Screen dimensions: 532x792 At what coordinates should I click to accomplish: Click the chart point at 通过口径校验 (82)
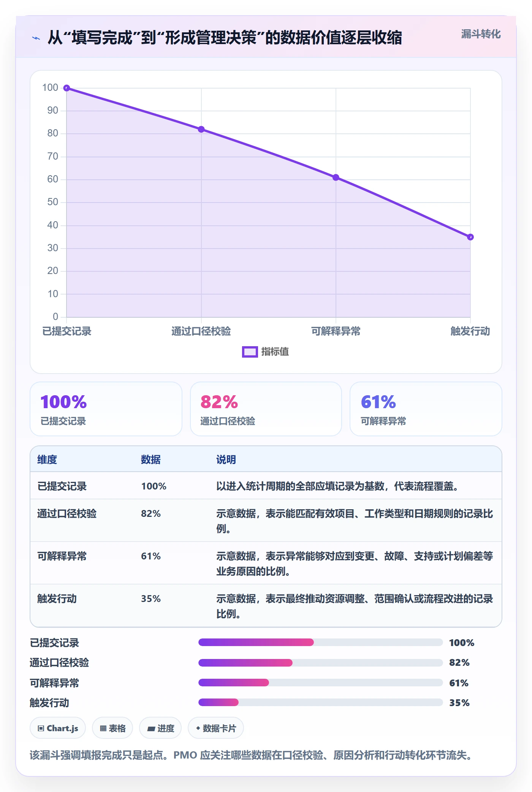pos(201,129)
